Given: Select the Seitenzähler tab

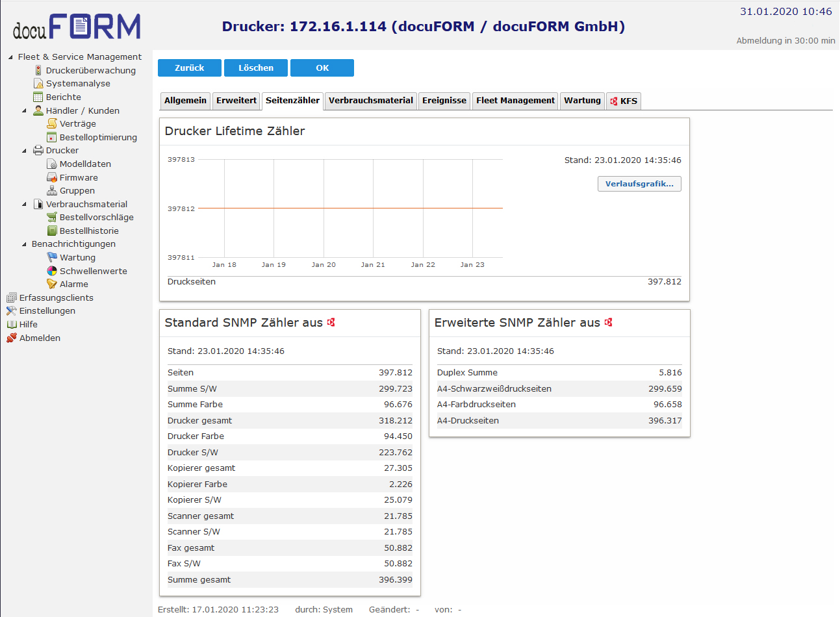Looking at the screenshot, I should pyautogui.click(x=292, y=101).
